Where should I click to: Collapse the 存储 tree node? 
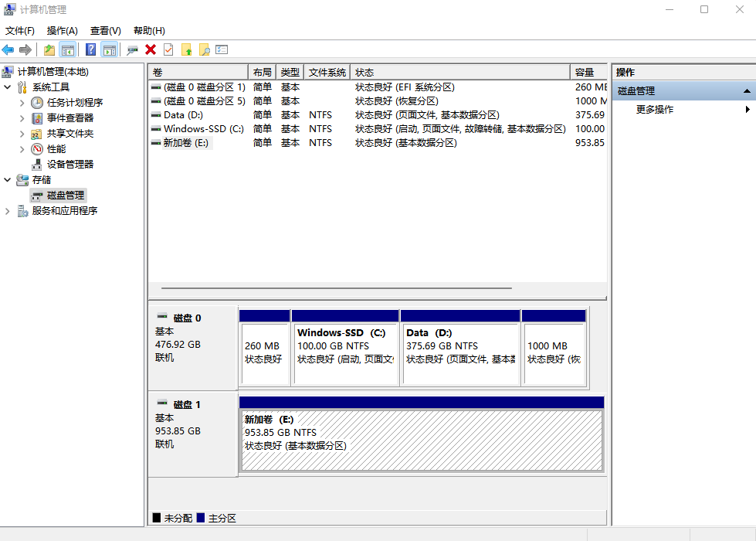coord(7,180)
